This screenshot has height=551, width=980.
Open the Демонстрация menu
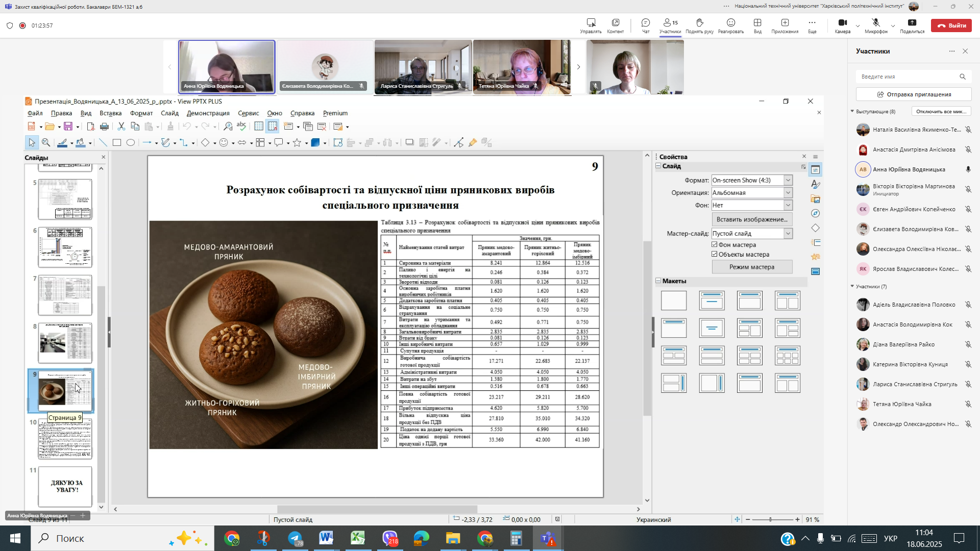pos(208,113)
